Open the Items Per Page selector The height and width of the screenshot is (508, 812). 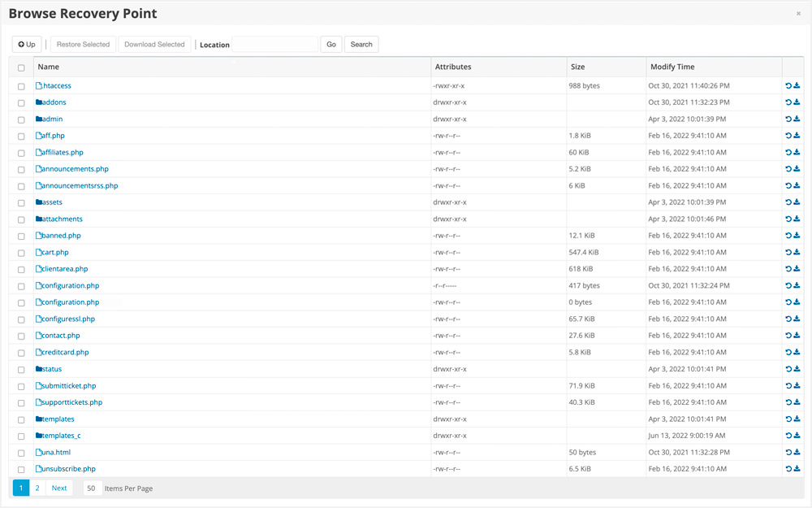pos(92,488)
